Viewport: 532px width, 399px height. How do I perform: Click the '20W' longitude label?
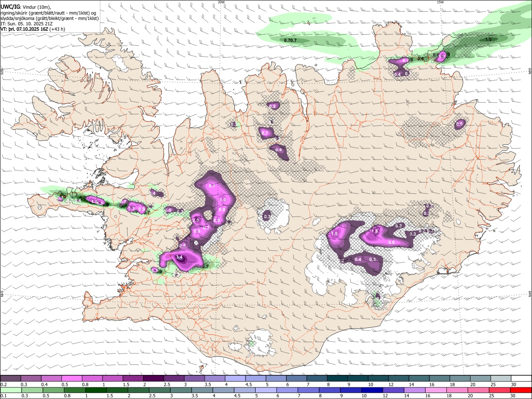click(222, 2)
